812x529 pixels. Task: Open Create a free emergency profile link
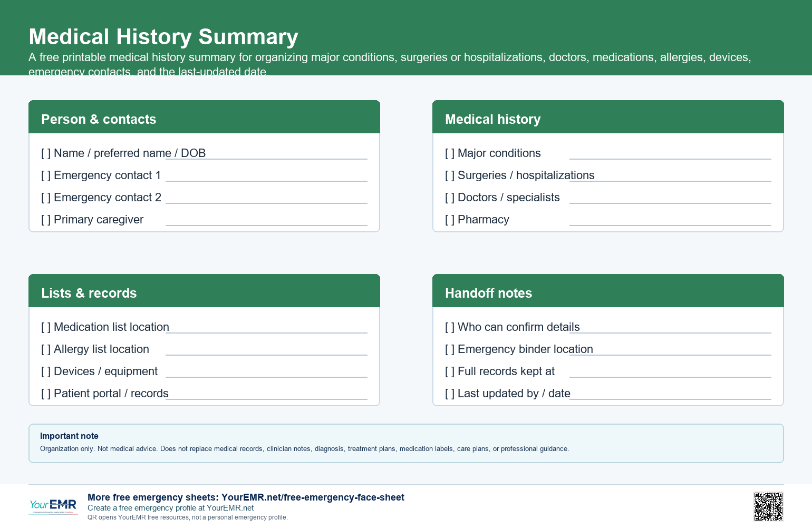point(170,508)
